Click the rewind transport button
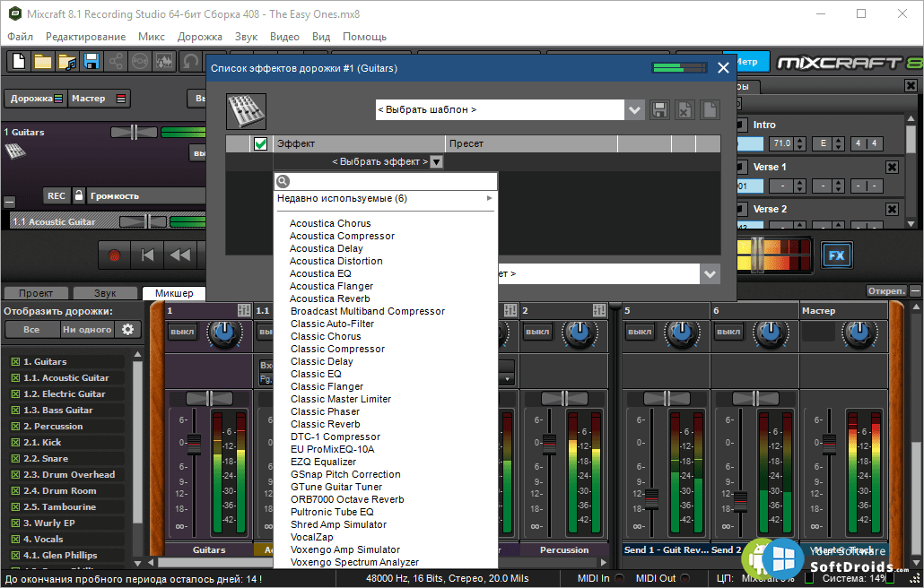This screenshot has height=588, width=924. 179,255
